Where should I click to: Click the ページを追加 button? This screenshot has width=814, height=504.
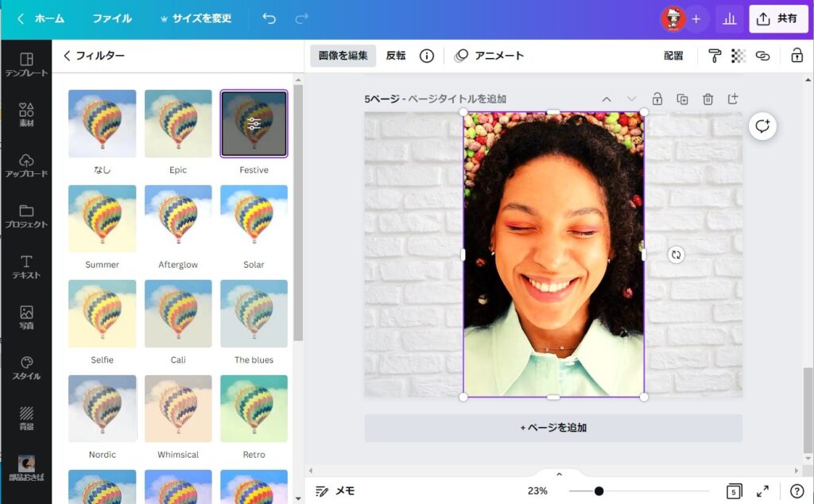click(x=553, y=428)
